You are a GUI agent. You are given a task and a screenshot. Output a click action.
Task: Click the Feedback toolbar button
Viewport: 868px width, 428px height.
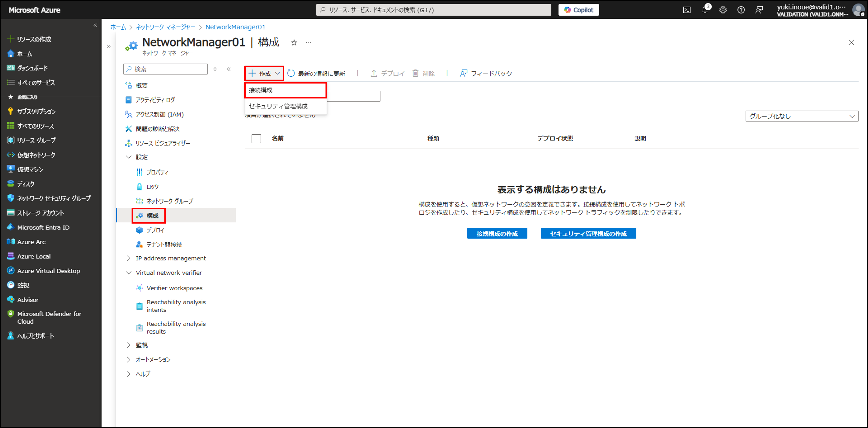pos(486,73)
